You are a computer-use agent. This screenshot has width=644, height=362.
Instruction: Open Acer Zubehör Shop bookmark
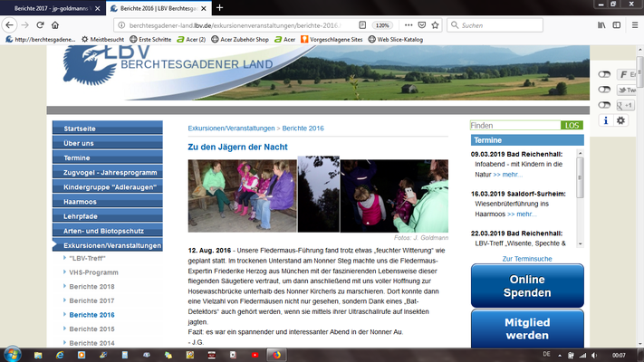(x=240, y=40)
